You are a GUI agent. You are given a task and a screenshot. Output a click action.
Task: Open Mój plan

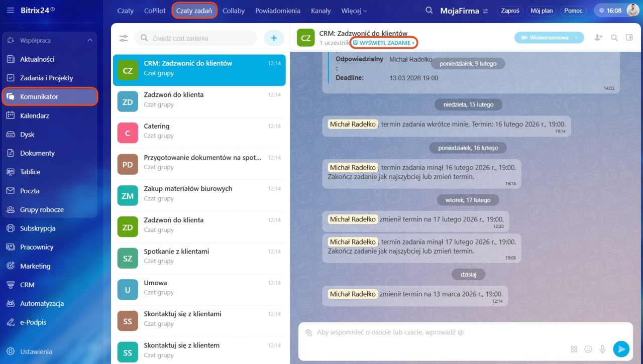point(541,11)
